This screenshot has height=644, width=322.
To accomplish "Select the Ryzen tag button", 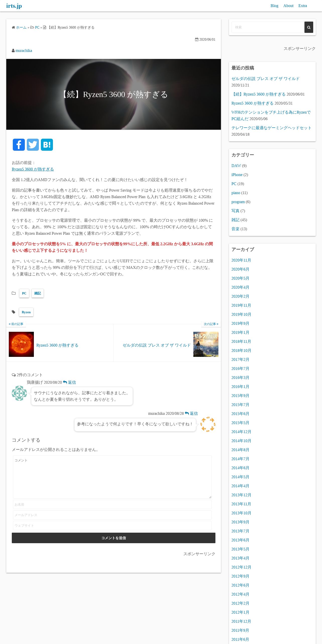I will (26, 312).
